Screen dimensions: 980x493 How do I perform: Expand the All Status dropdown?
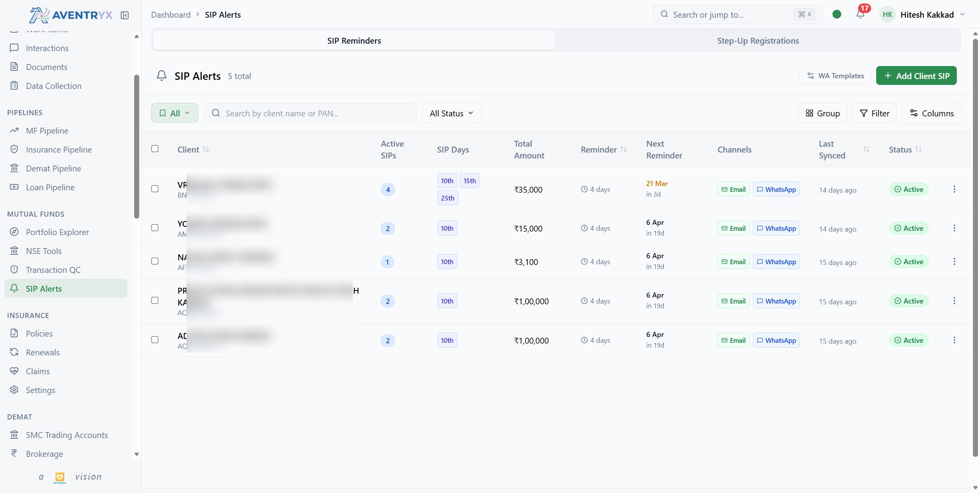click(x=451, y=113)
